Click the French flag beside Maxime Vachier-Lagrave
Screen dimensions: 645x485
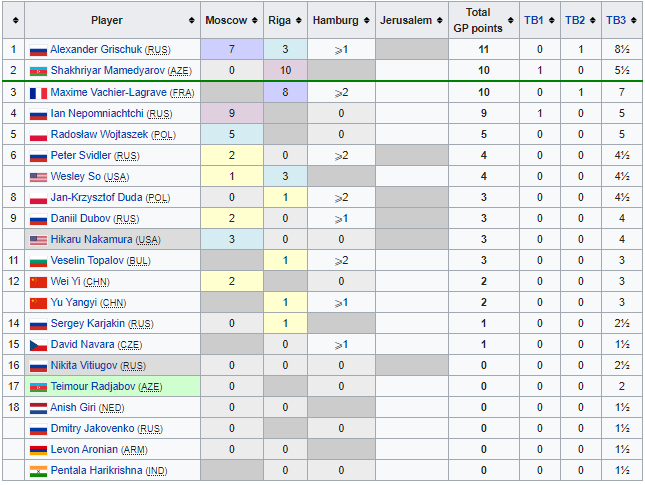[x=38, y=92]
